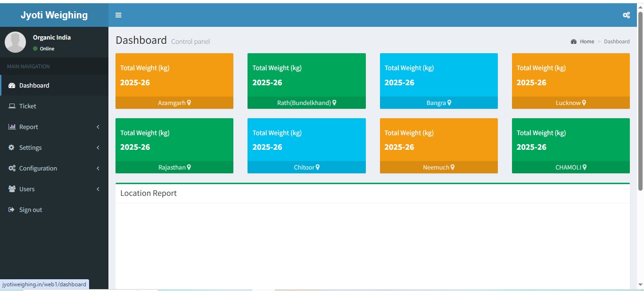
Task: Click the page vertical scrollbar
Action: 640,101
